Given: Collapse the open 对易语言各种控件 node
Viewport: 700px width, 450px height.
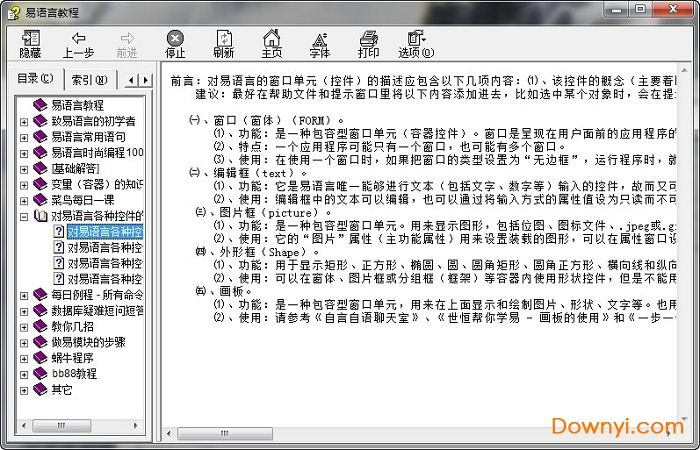Looking at the screenshot, I should tap(24, 217).
